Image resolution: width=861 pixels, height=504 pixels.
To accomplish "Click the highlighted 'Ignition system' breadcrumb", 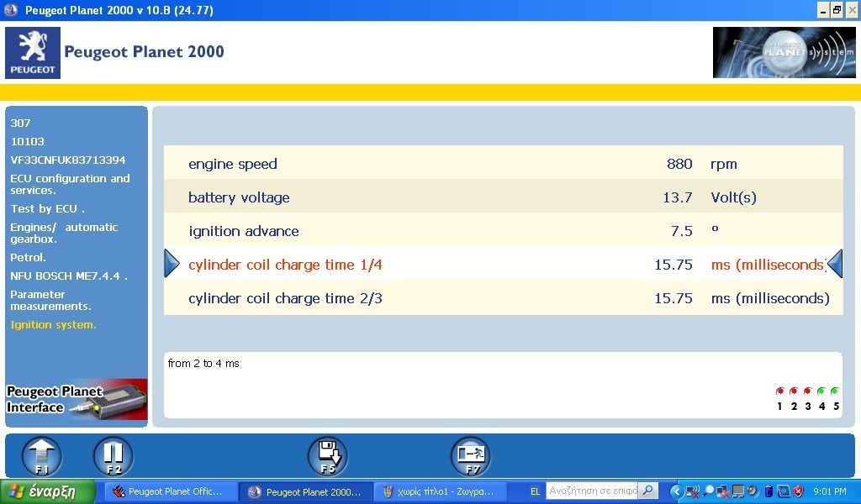I will (x=53, y=325).
